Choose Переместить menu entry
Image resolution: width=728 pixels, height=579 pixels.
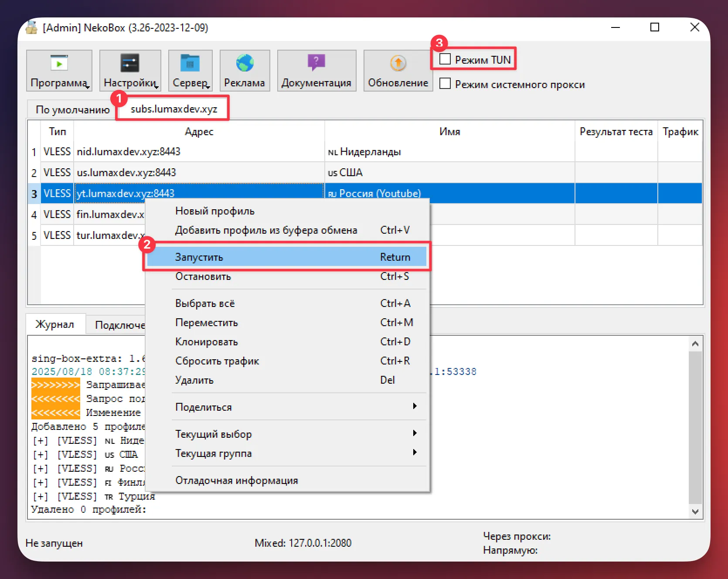287,323
